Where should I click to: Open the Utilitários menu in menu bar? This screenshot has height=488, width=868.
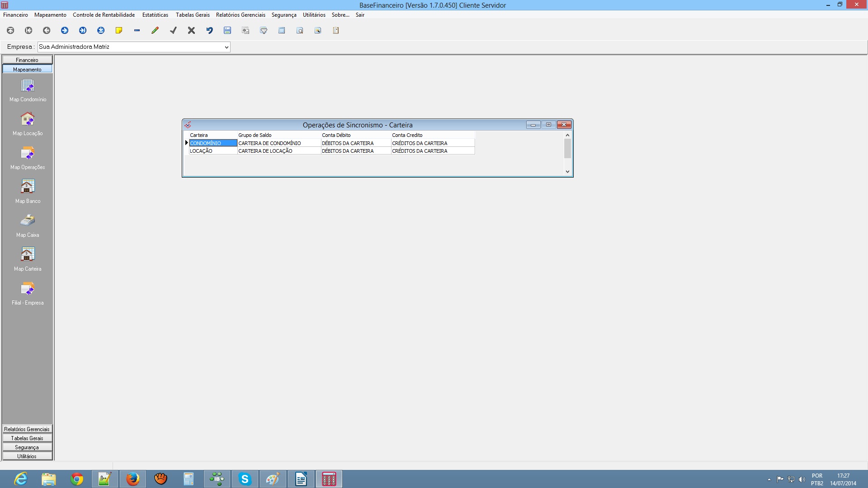tap(314, 15)
